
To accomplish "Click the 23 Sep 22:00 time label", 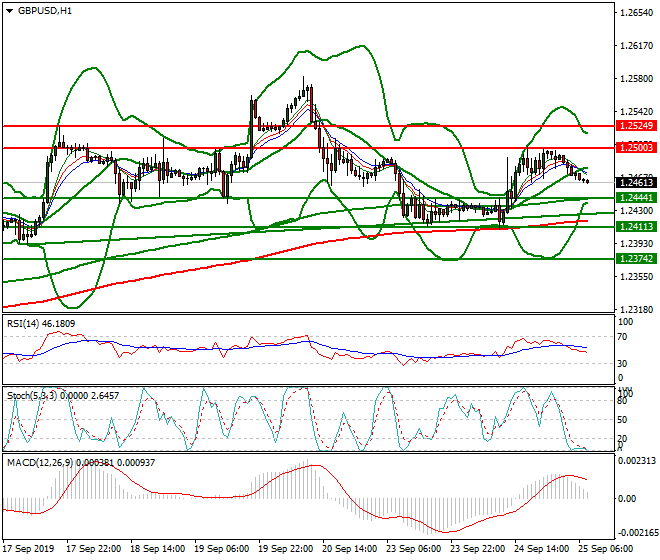I will (x=477, y=549).
